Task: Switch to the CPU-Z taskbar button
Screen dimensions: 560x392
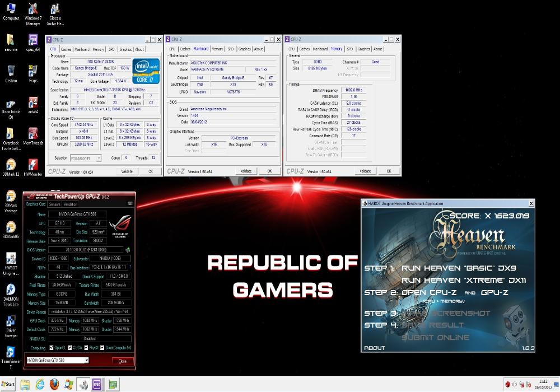Action: pyautogui.click(x=97, y=385)
